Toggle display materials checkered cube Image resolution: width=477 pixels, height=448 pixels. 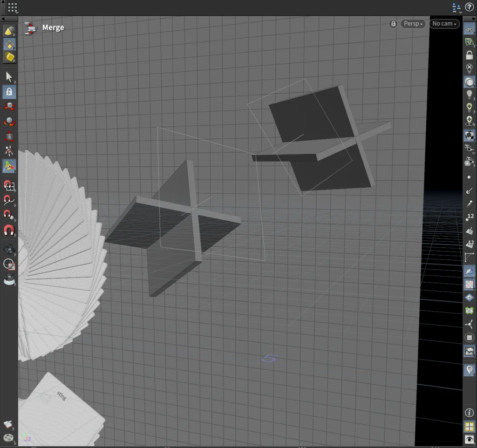point(469,136)
